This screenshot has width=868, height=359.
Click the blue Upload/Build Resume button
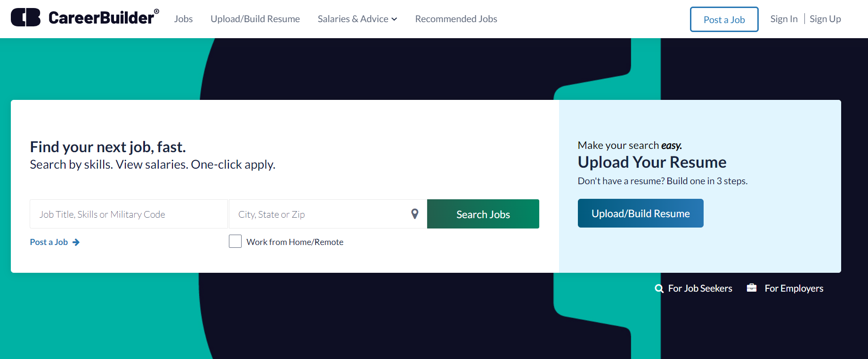click(641, 213)
